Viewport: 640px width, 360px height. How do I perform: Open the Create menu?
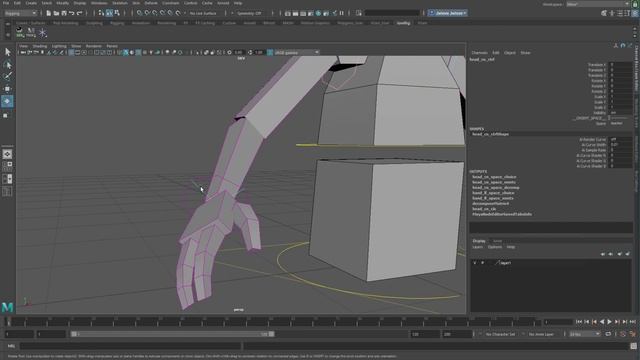point(31,3)
